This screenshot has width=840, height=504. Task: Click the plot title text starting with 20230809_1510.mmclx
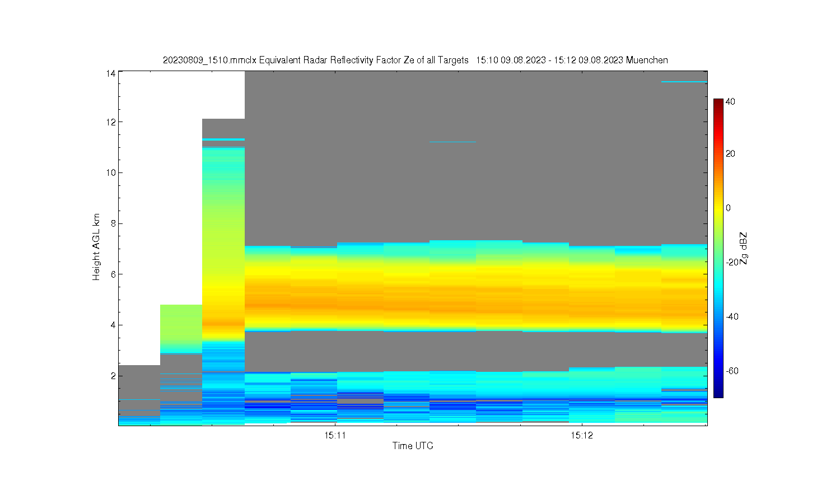[x=415, y=60]
